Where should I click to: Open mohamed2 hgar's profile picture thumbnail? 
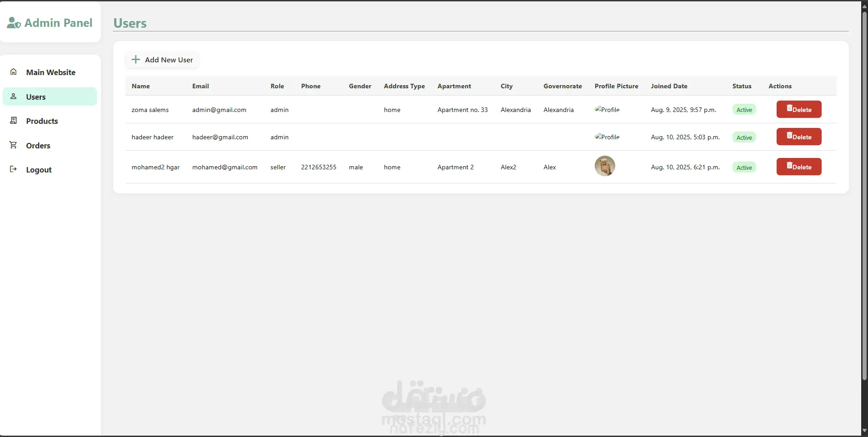tap(605, 166)
